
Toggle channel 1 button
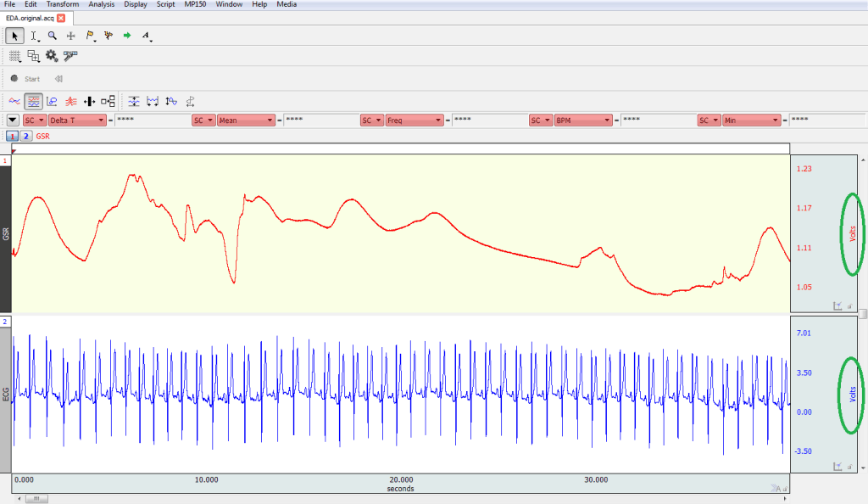(x=12, y=137)
